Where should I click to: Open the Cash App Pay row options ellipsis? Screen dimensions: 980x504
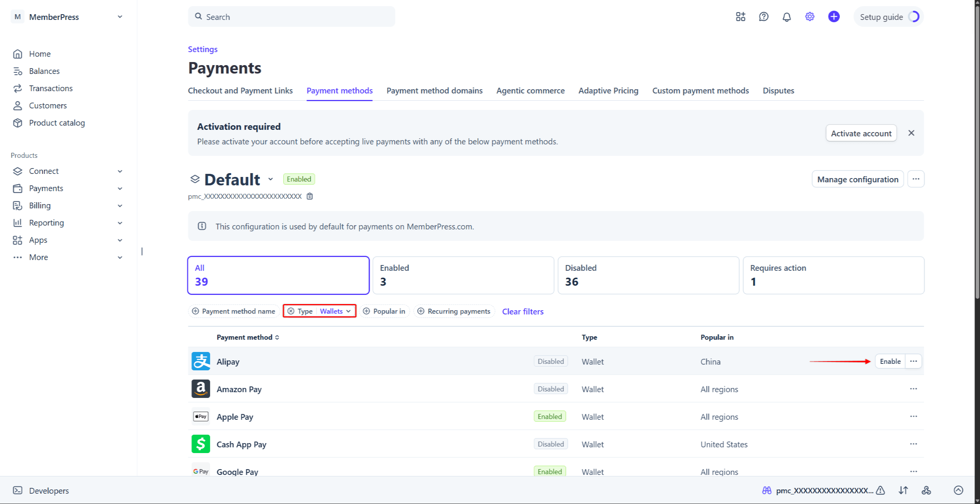click(913, 444)
